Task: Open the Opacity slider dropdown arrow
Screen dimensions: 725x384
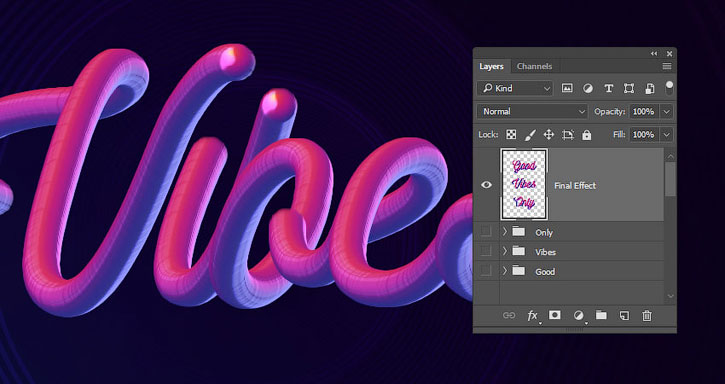Action: click(666, 111)
